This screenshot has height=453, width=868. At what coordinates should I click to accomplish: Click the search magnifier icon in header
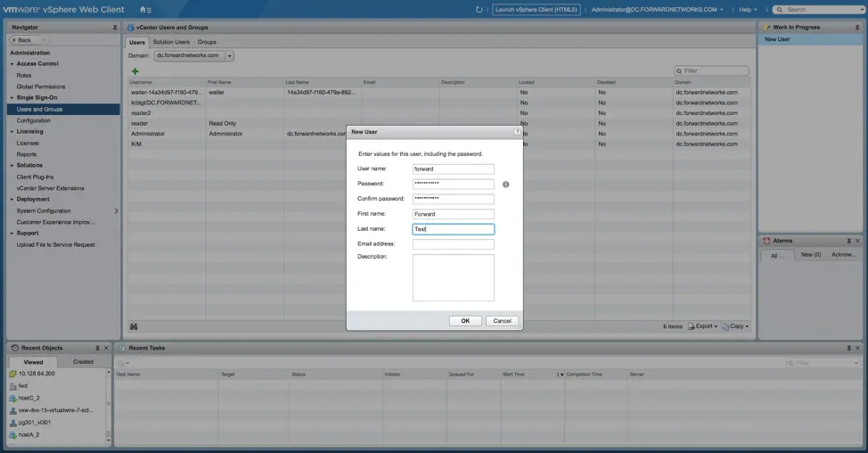tap(779, 10)
